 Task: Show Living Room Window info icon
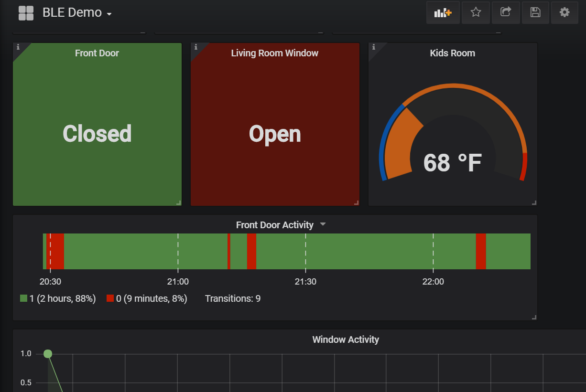point(196,47)
